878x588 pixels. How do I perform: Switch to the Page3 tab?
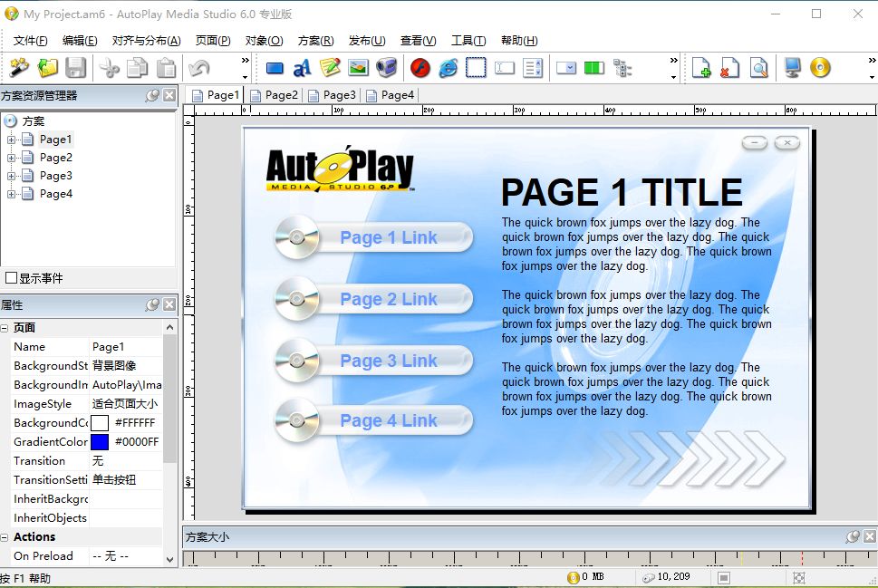(333, 95)
